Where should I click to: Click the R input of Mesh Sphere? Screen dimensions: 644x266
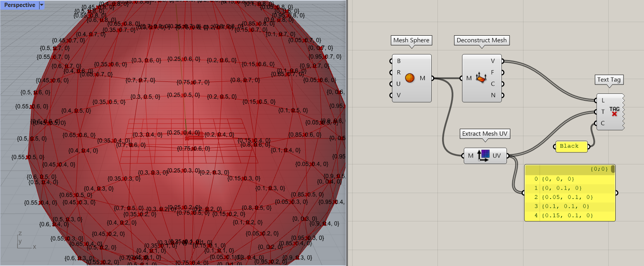coord(398,73)
